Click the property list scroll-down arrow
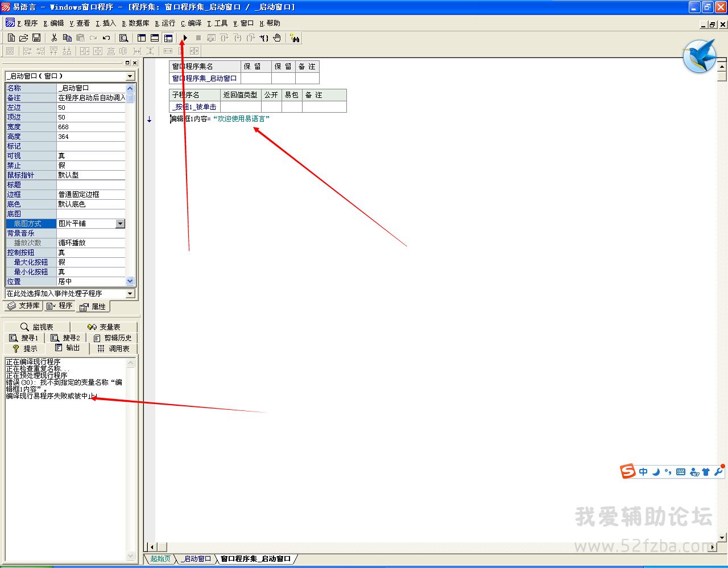 tap(130, 281)
